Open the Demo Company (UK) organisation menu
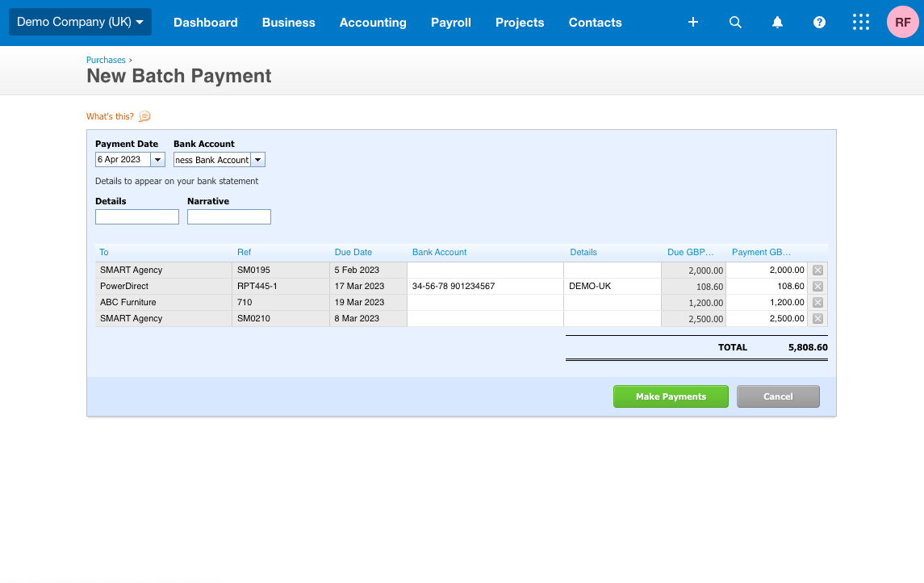Viewport: 924px width, 583px height. click(79, 22)
